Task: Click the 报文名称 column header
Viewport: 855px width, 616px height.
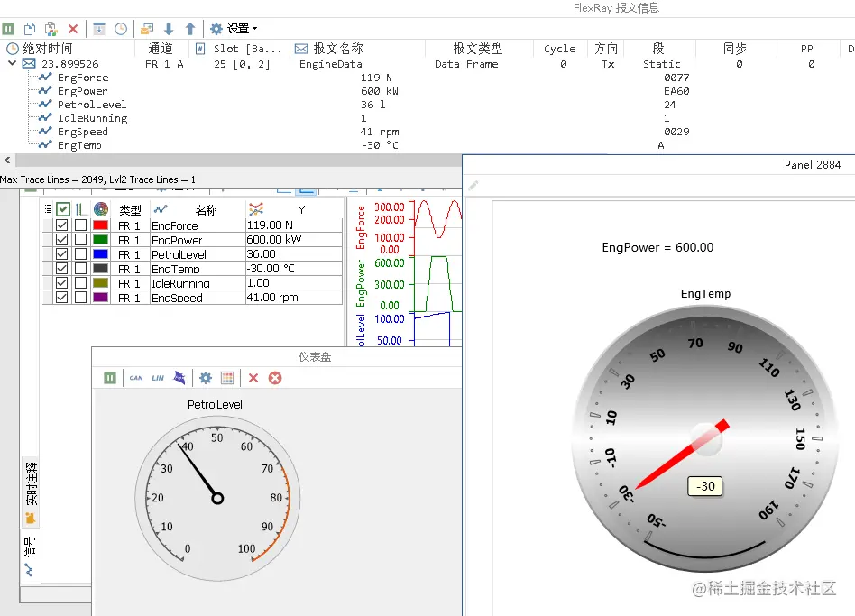Action: click(338, 49)
